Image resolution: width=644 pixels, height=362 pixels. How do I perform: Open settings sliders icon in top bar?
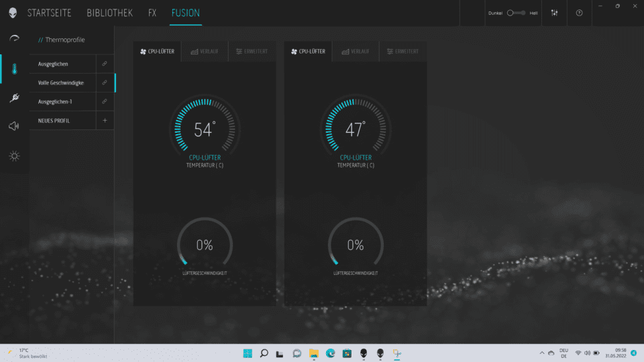(x=554, y=13)
